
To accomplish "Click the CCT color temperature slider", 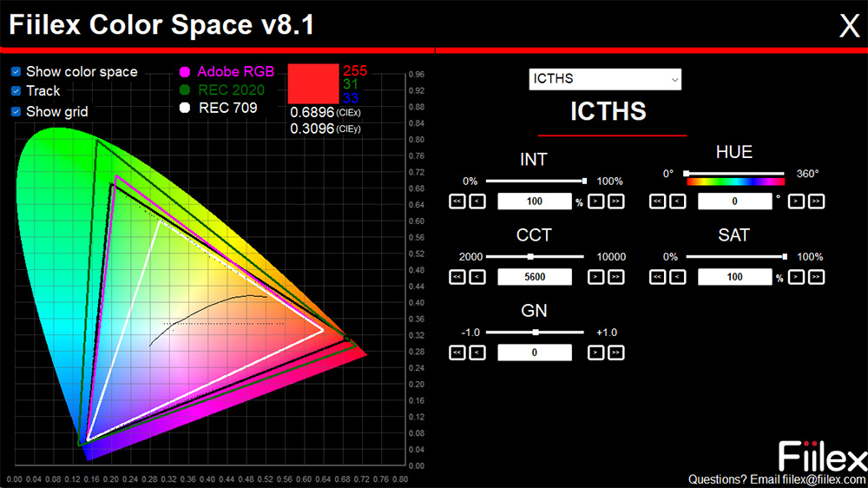I will coord(535,257).
